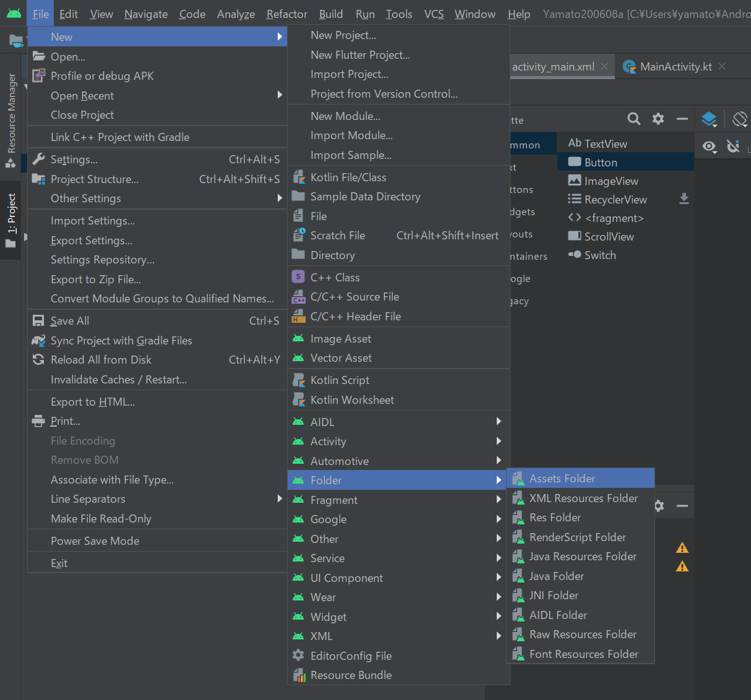Image resolution: width=751 pixels, height=700 pixels.
Task: Select Font Resources Folder
Action: pos(580,654)
